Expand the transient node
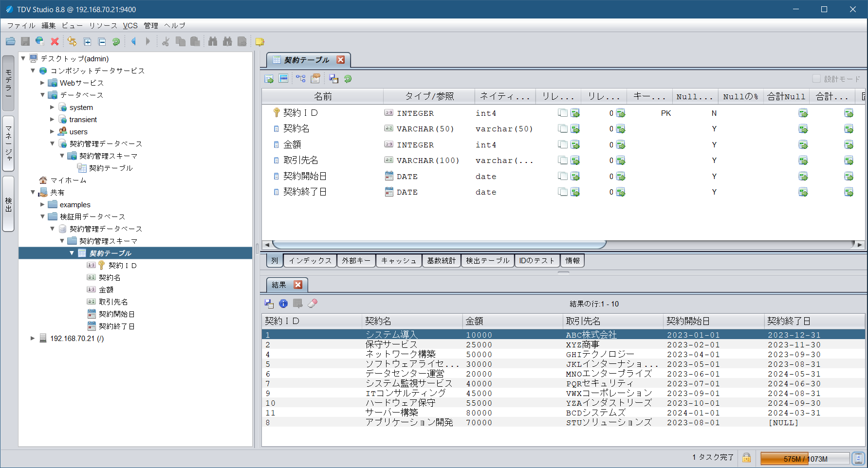 tap(52, 119)
